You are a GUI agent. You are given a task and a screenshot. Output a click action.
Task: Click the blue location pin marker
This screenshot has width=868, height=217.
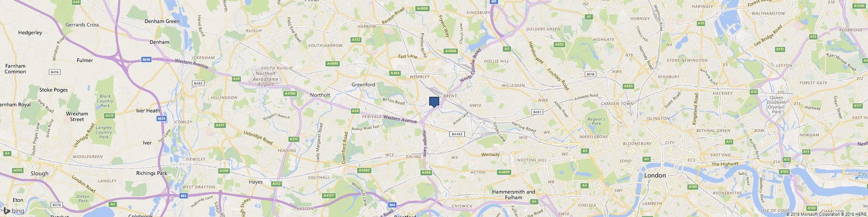click(x=434, y=102)
